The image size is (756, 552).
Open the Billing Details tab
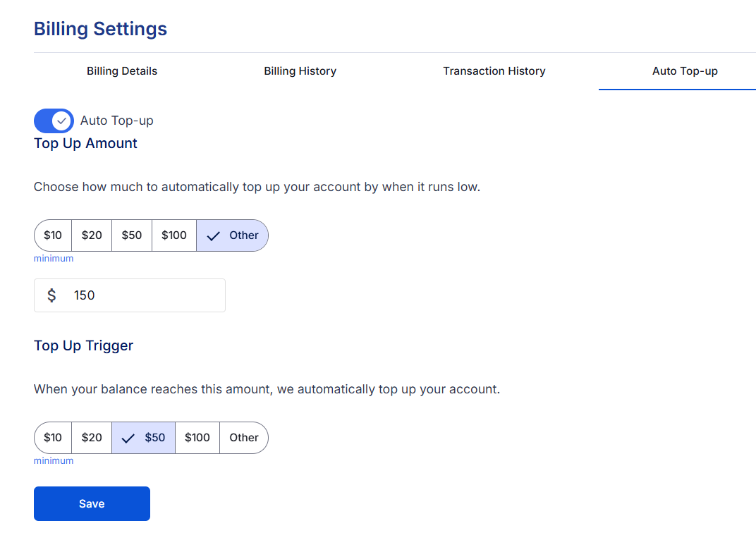click(x=122, y=71)
